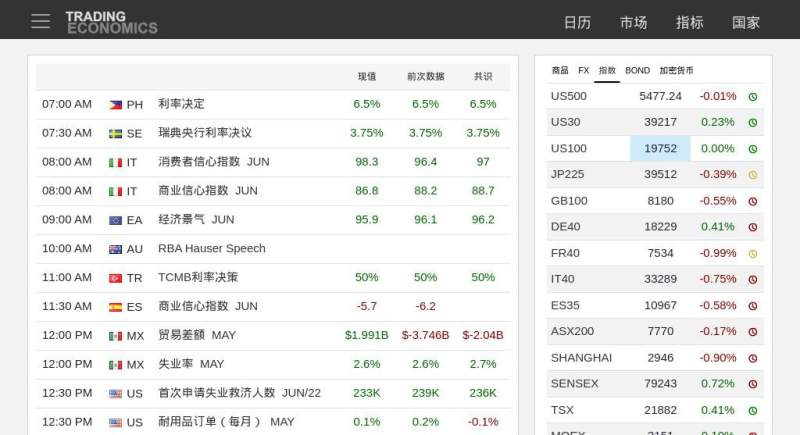800x435 pixels.
Task: Open the TCMB利率决策 event link
Action: (x=198, y=277)
